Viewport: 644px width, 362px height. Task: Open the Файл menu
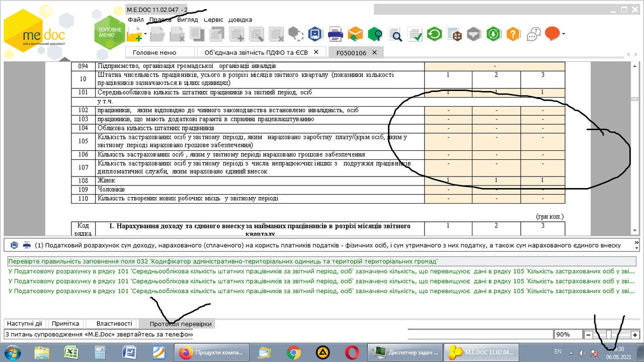pyautogui.click(x=136, y=20)
